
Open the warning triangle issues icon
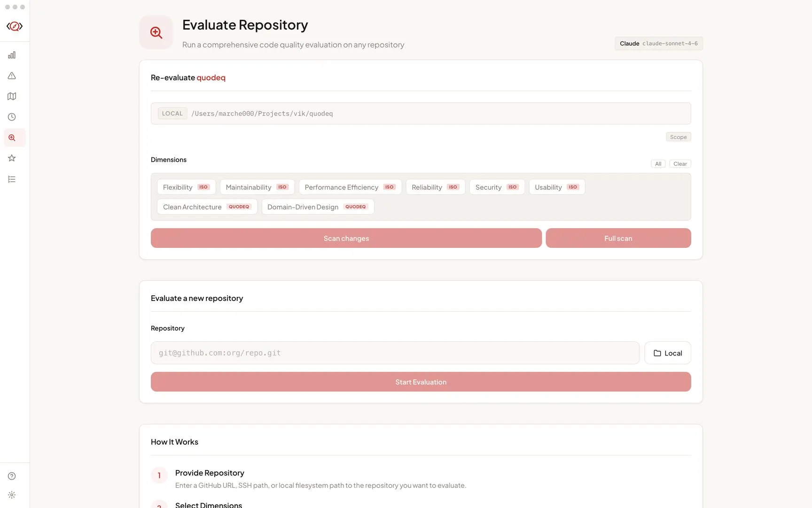point(12,76)
